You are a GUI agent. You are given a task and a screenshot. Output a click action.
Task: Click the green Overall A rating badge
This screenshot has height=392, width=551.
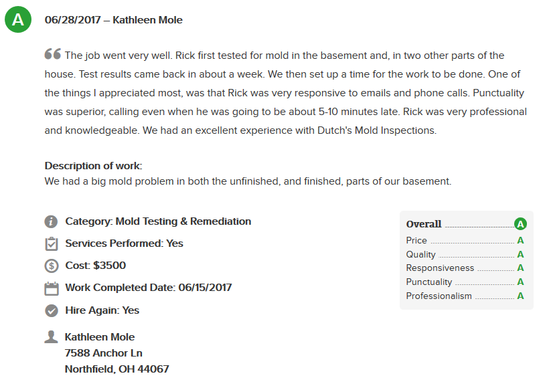coord(520,223)
